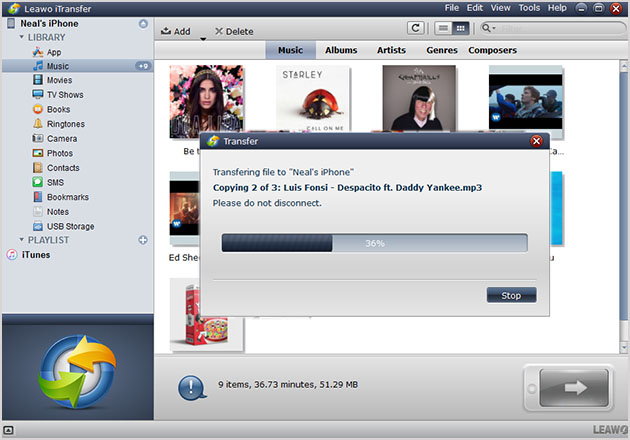Open the Help menu
The image size is (630, 440).
point(557,8)
